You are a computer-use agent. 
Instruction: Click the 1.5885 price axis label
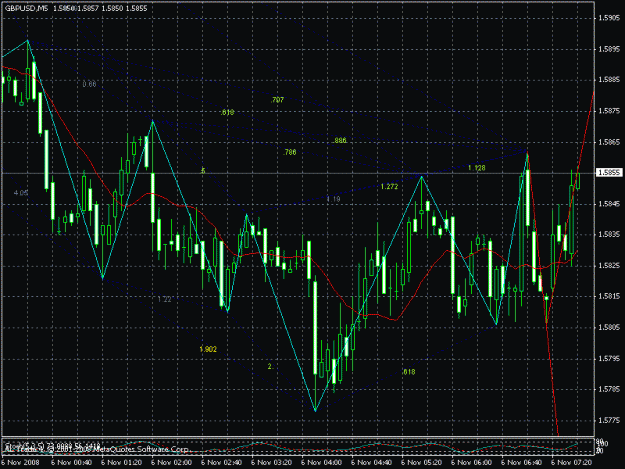pos(609,80)
